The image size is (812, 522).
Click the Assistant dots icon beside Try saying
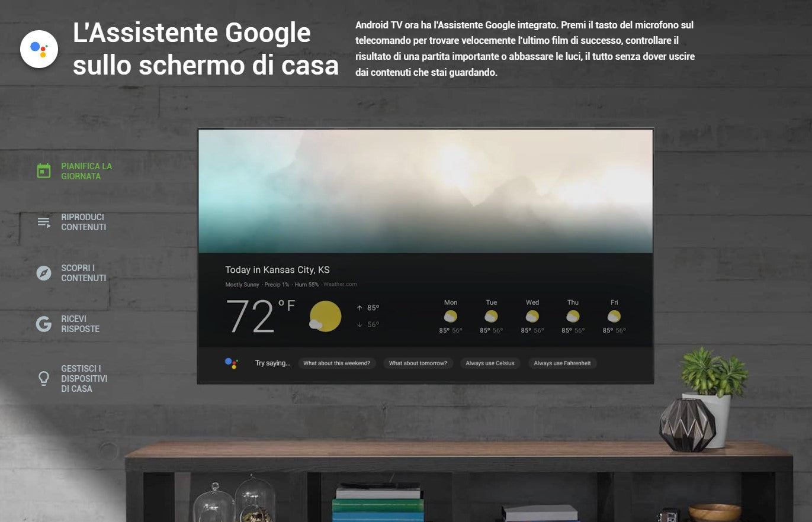coord(232,363)
